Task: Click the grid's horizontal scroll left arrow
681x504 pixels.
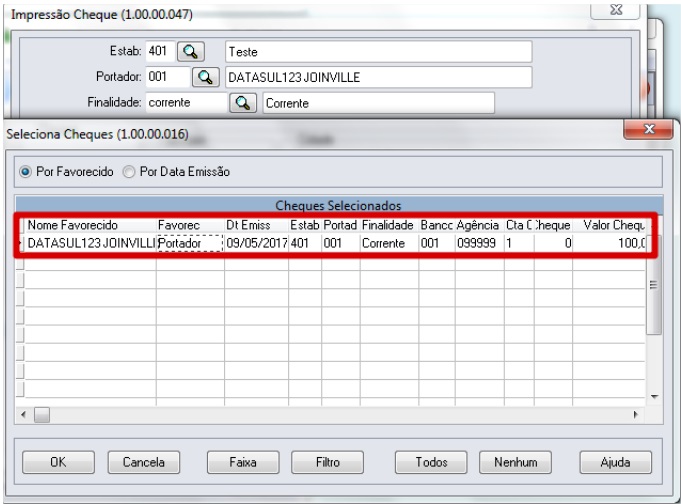Action: 23,414
